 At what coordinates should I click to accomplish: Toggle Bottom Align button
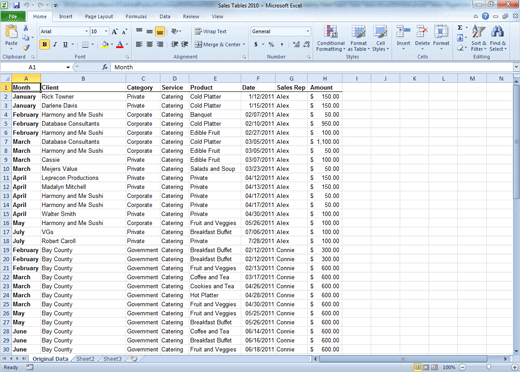click(x=160, y=31)
